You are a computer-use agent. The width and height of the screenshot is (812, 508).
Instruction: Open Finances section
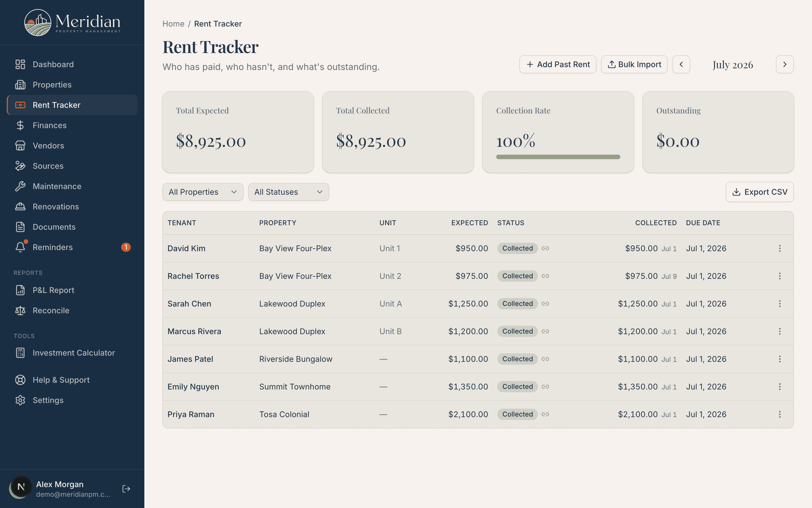tap(72, 125)
